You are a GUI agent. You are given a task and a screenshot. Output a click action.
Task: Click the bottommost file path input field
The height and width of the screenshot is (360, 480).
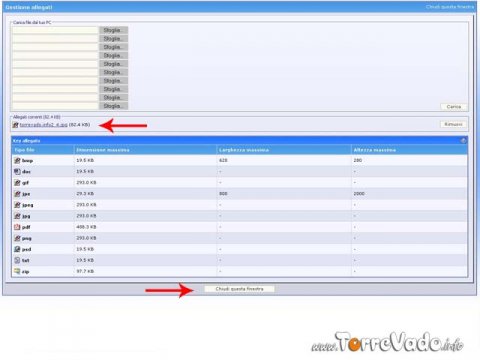click(55, 106)
